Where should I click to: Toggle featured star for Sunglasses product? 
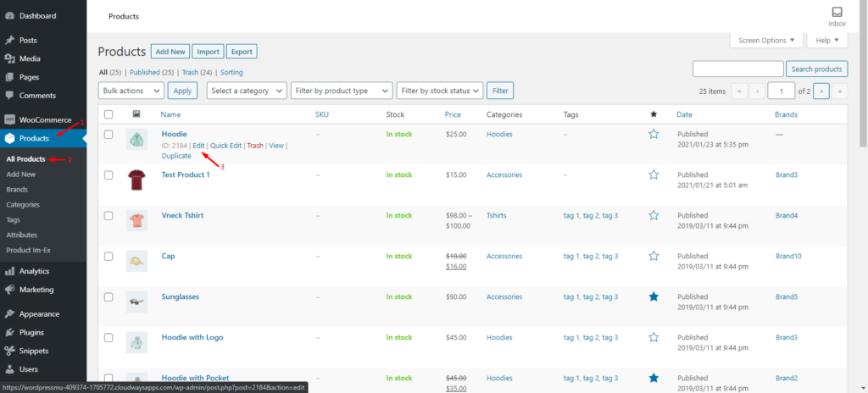[654, 296]
